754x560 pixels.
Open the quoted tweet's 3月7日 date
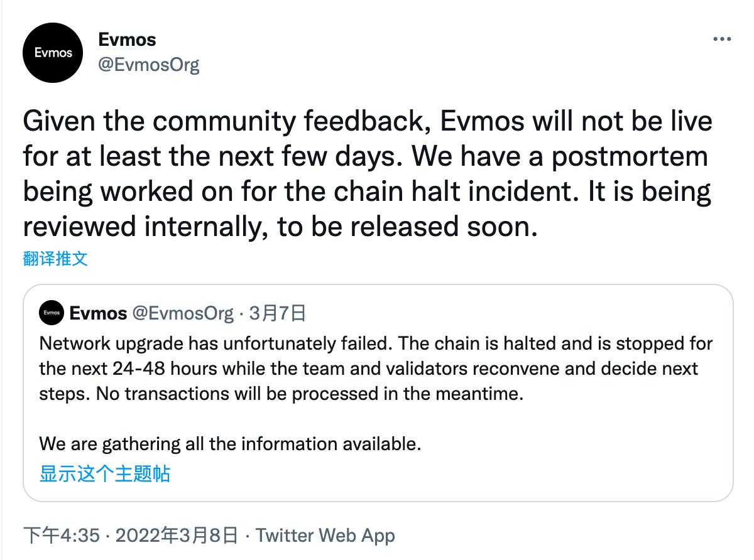point(277,313)
